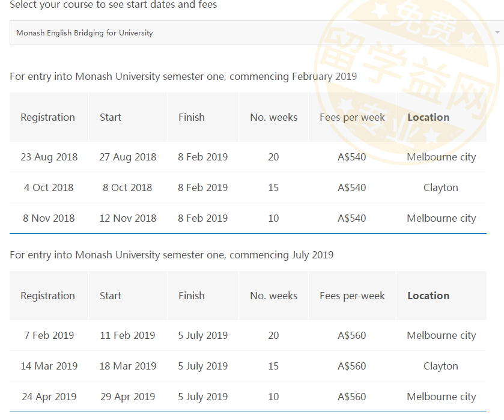Click bold Location header in February 2019 table
The width and height of the screenshot is (504, 420).
(x=428, y=117)
